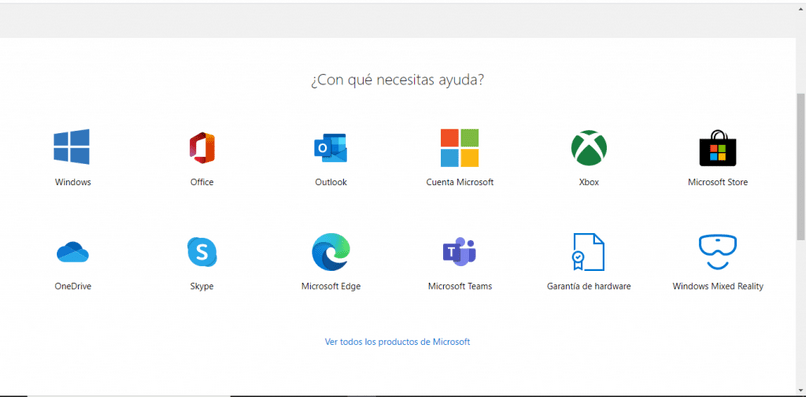Select the Skype icon
The height and width of the screenshot is (397, 806).
point(202,252)
